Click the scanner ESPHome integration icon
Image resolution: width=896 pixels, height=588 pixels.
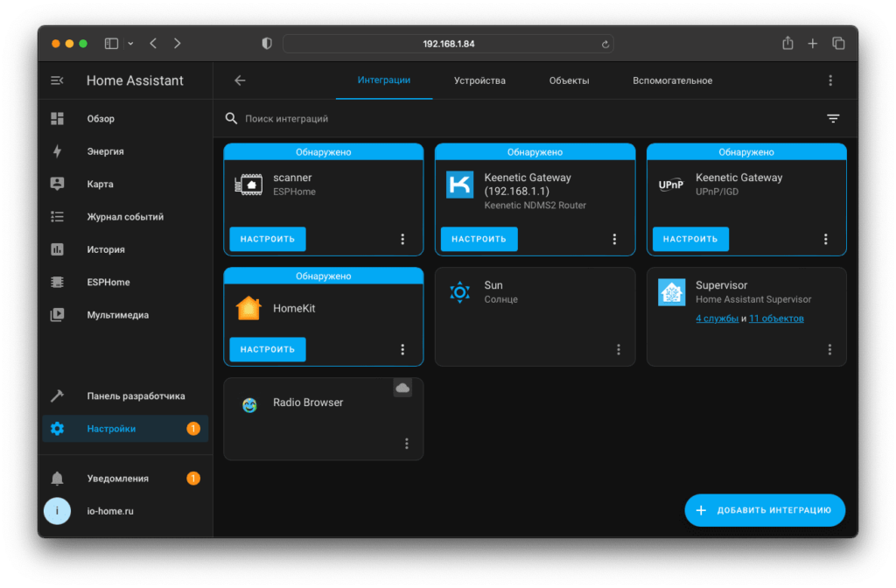coord(248,185)
